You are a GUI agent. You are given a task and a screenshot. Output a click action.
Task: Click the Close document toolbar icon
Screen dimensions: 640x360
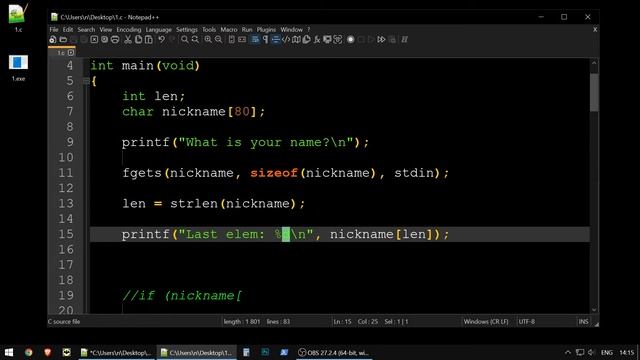[x=94, y=40]
